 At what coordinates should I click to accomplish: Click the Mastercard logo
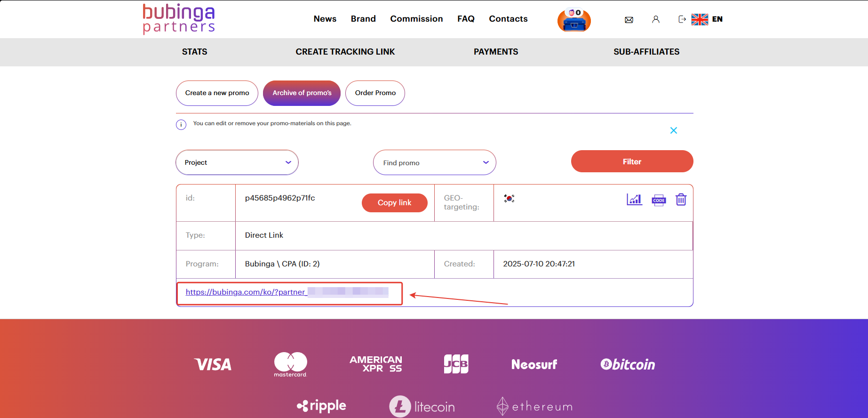coord(291,364)
